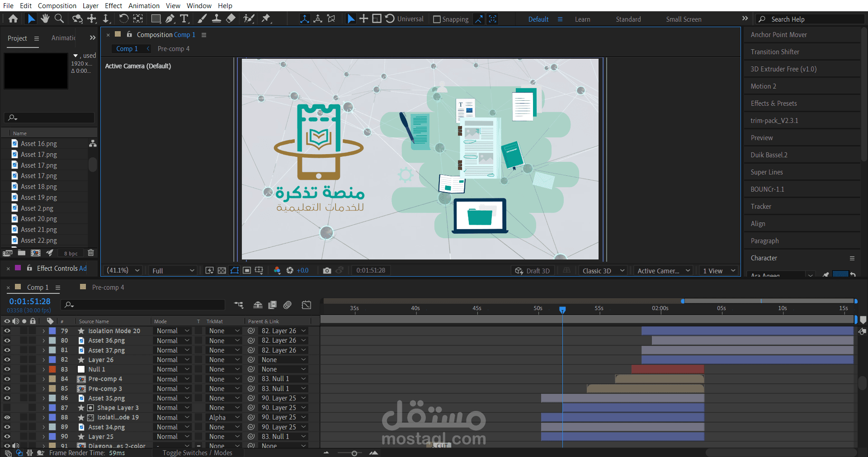
Task: Select the Brush tool
Action: 202,19
